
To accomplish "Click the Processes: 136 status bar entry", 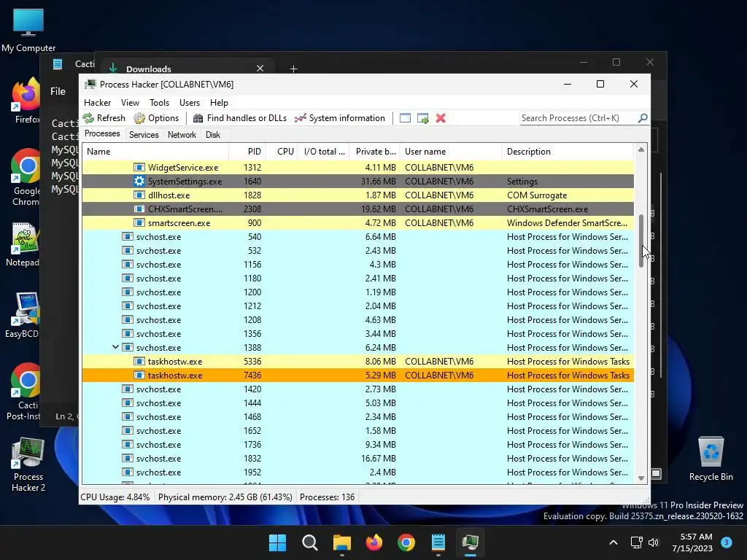I will pyautogui.click(x=327, y=497).
